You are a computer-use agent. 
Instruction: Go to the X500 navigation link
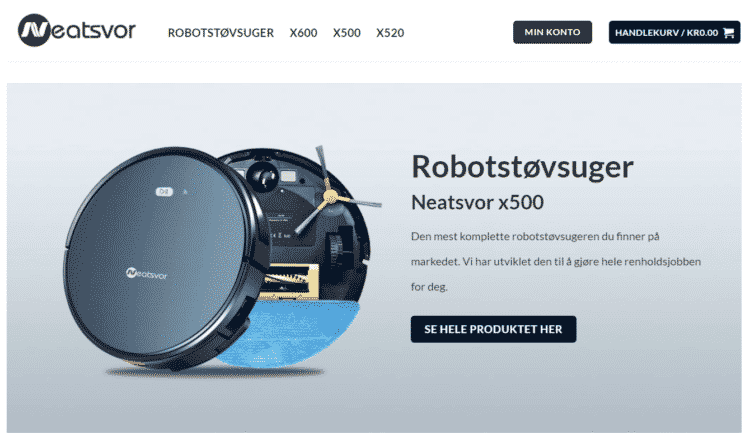(347, 33)
